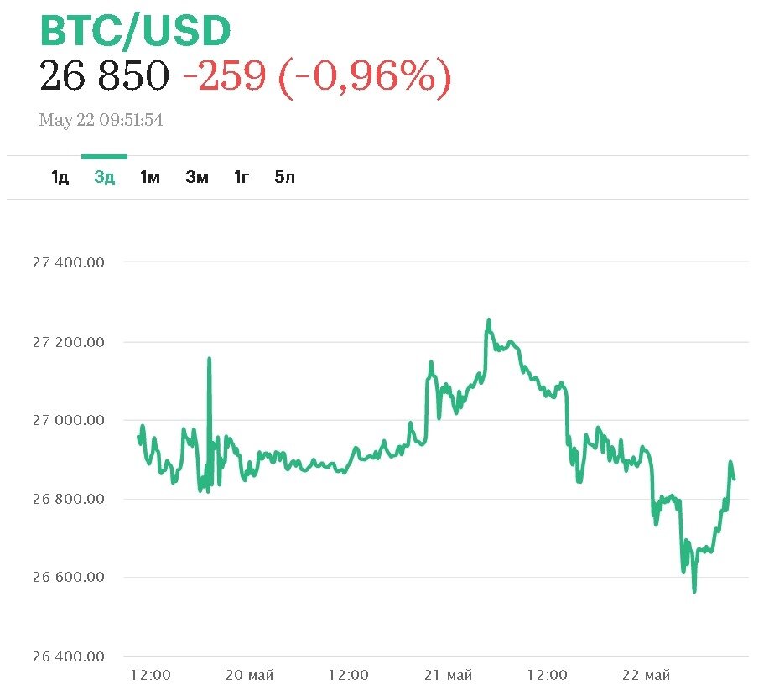Click the current price 26 850

pos(104,77)
